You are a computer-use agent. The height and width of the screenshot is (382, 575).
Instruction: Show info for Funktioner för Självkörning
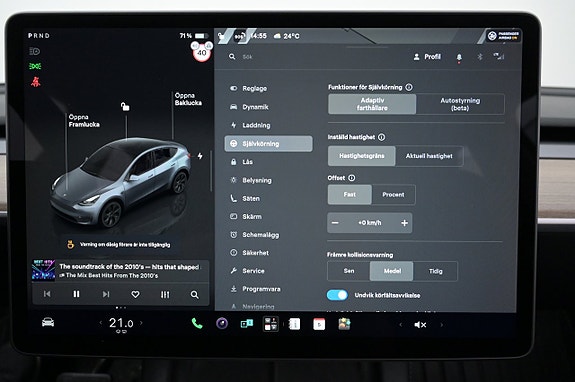click(409, 87)
